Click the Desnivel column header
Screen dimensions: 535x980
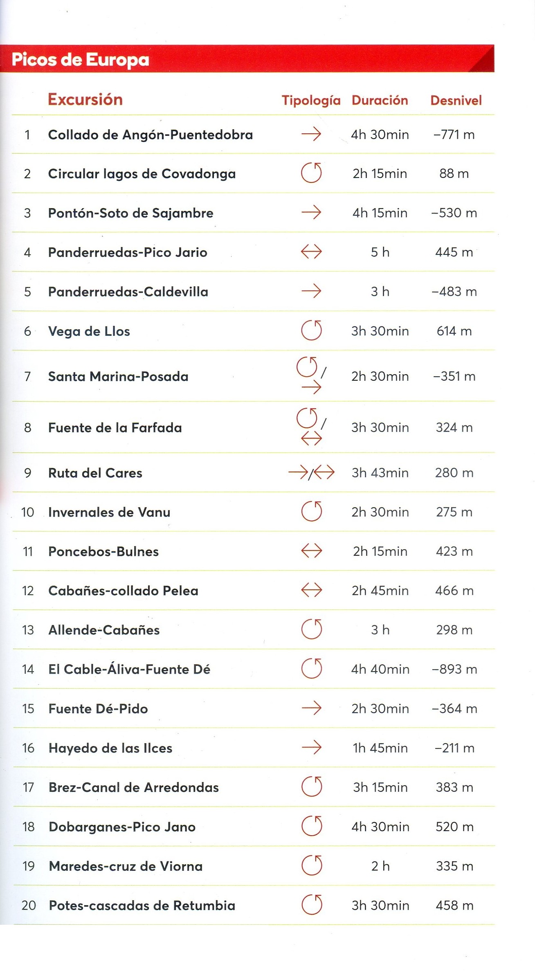(x=456, y=100)
